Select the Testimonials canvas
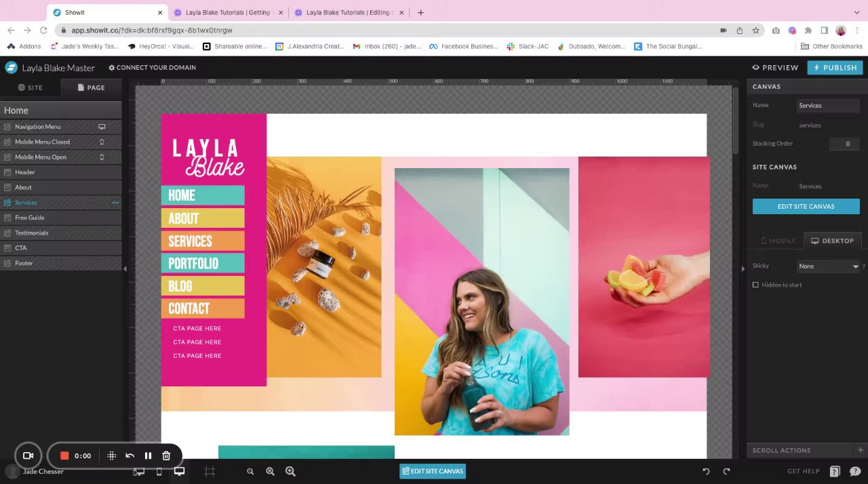Image resolution: width=868 pixels, height=484 pixels. tap(61, 233)
